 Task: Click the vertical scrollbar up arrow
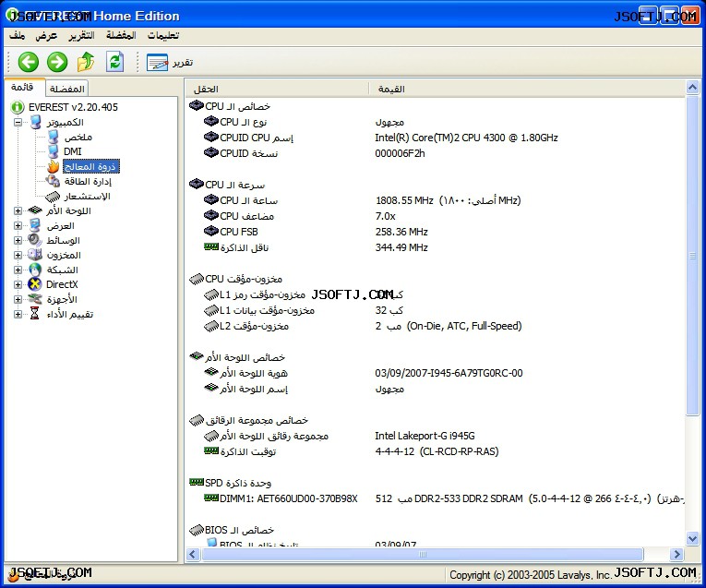[x=692, y=87]
